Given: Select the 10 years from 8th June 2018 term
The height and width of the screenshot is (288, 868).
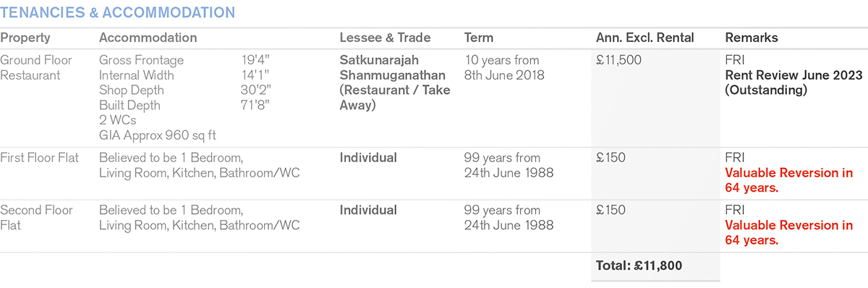Looking at the screenshot, I should (x=505, y=67).
